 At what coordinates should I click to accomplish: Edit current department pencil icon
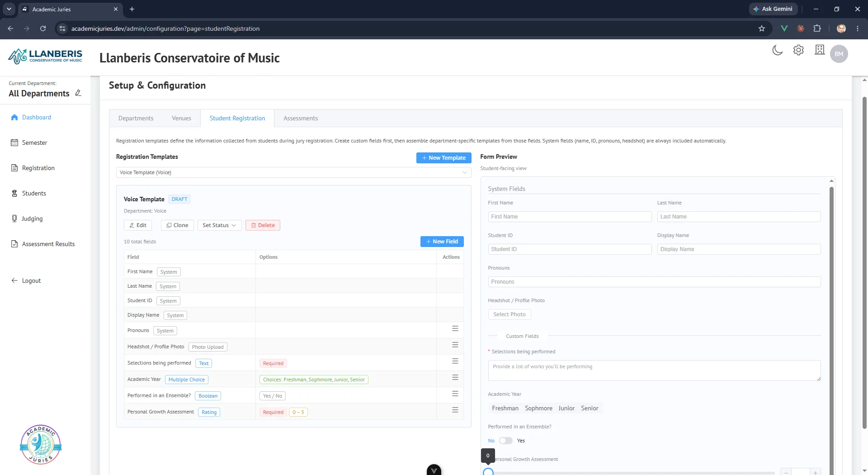(78, 93)
